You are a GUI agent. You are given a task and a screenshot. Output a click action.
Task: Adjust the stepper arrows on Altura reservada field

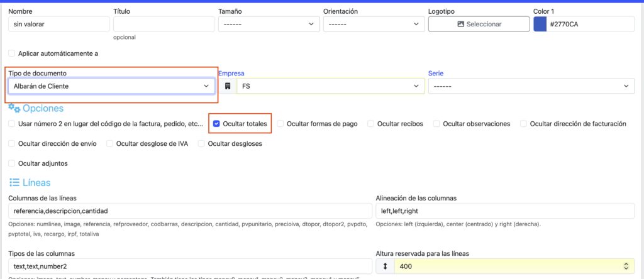tap(627, 267)
